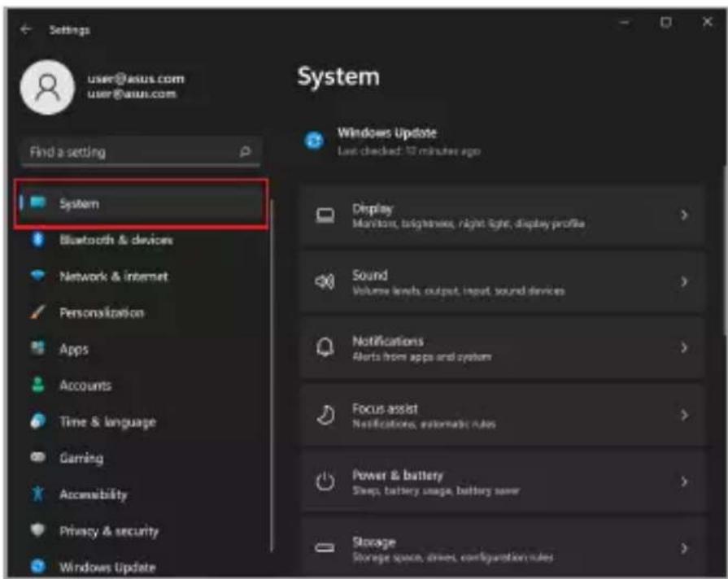Expand the Storage row chevron
This screenshot has height=579, width=728.
tap(684, 548)
